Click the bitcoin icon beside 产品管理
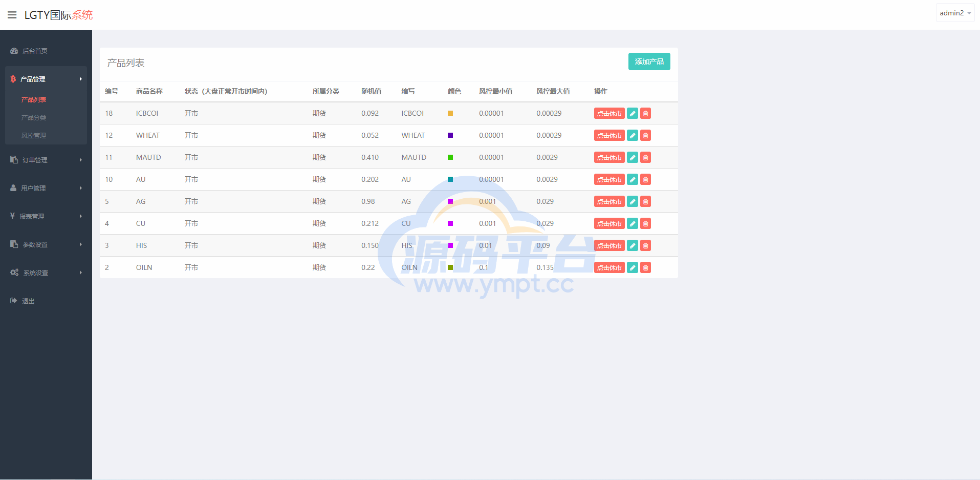Image resolution: width=980 pixels, height=480 pixels. [x=13, y=79]
